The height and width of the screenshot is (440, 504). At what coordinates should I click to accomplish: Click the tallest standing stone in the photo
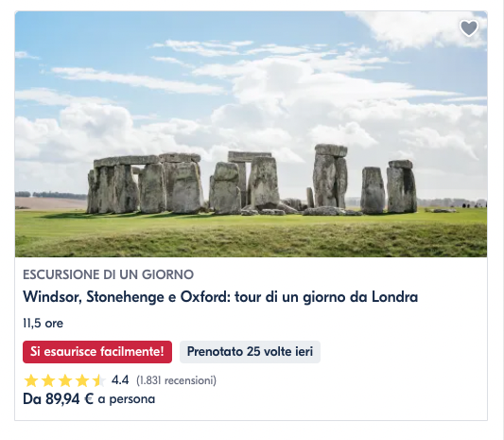(x=330, y=176)
